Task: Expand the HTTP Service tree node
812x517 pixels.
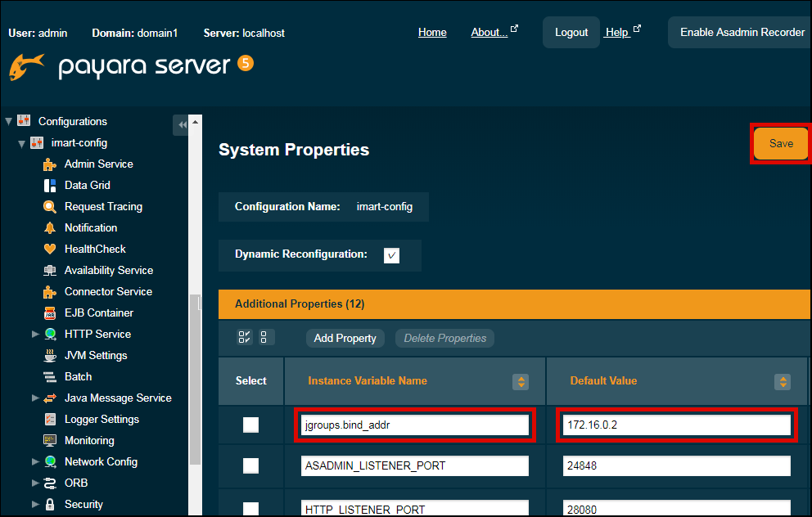Action: pos(35,335)
